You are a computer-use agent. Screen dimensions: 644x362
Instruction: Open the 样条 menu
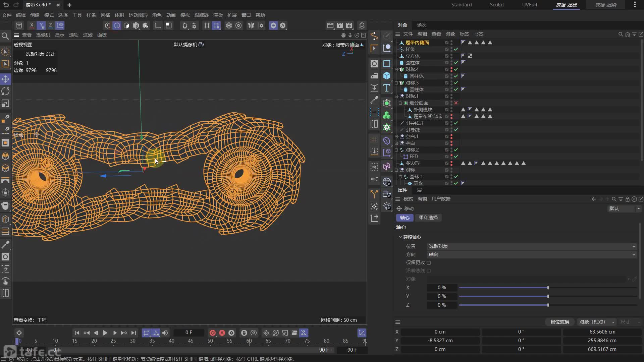91,15
